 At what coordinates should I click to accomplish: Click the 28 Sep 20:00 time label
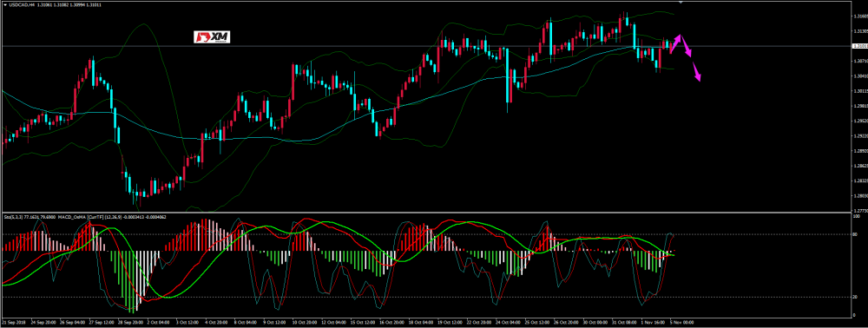pos(131,323)
